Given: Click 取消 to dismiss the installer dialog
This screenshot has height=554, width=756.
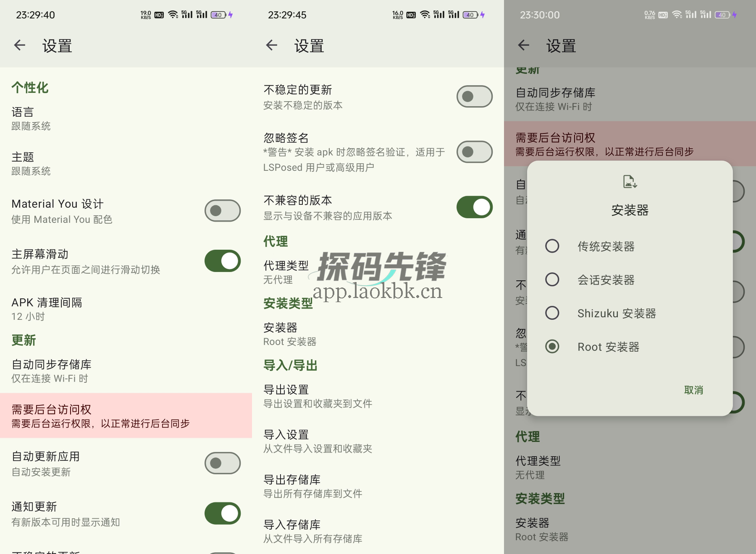Looking at the screenshot, I should 693,390.
